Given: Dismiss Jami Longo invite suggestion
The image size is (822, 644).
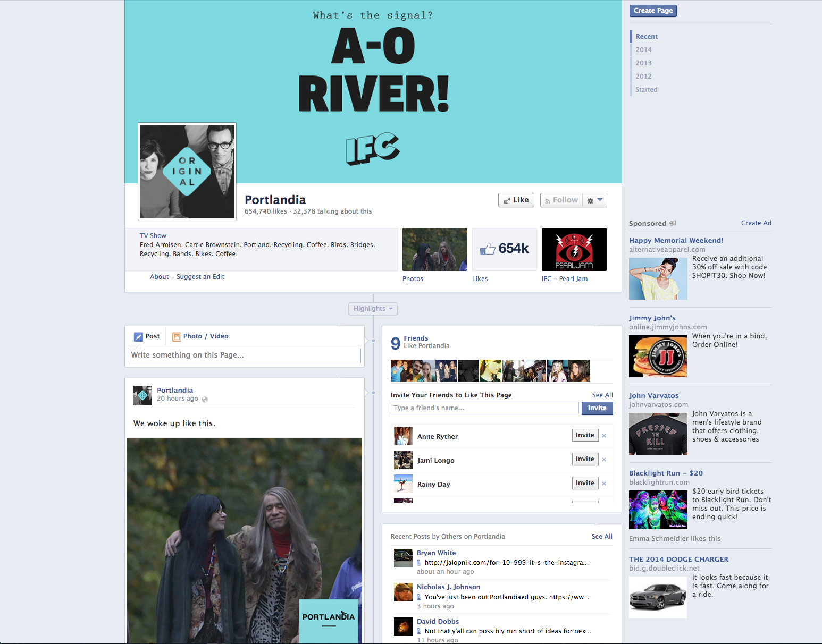Looking at the screenshot, I should pyautogui.click(x=604, y=460).
